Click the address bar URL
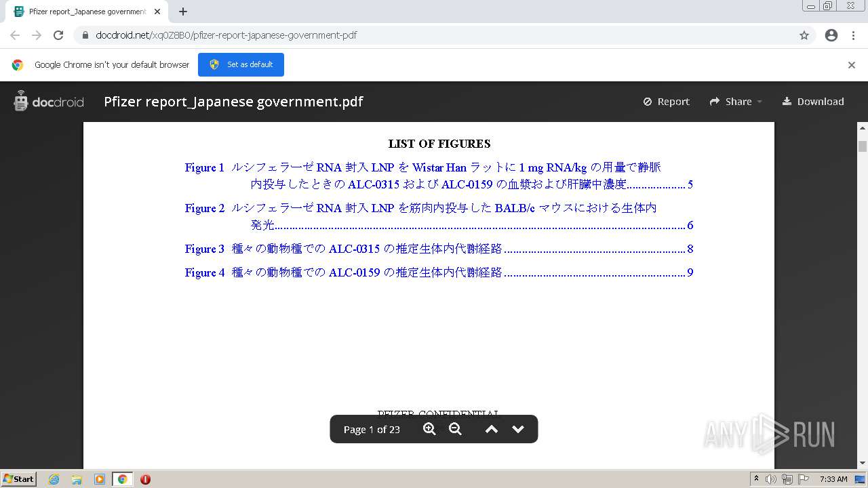Image resolution: width=868 pixels, height=488 pixels. click(226, 35)
